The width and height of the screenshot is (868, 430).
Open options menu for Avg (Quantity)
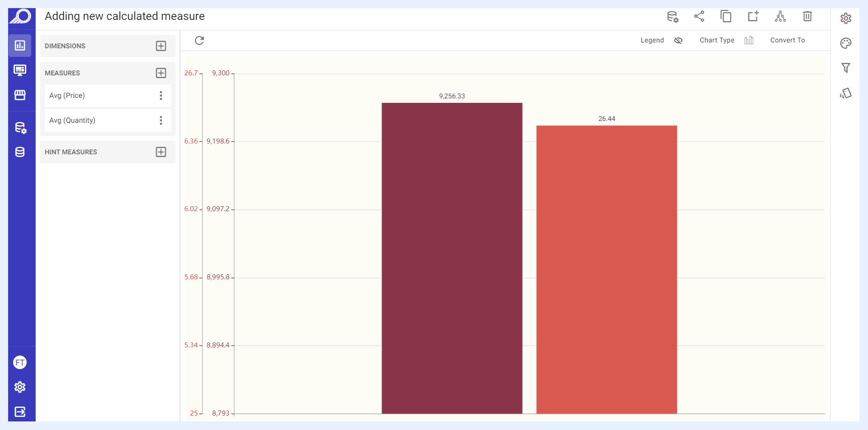tap(161, 120)
